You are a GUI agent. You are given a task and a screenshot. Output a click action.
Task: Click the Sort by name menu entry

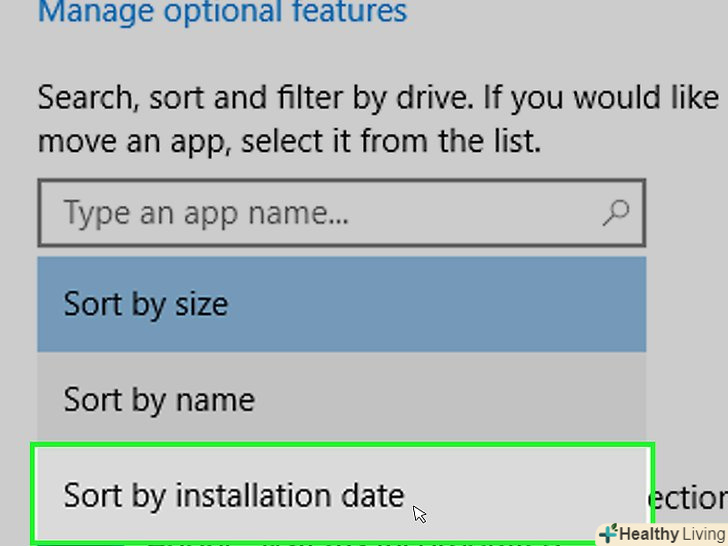point(159,400)
